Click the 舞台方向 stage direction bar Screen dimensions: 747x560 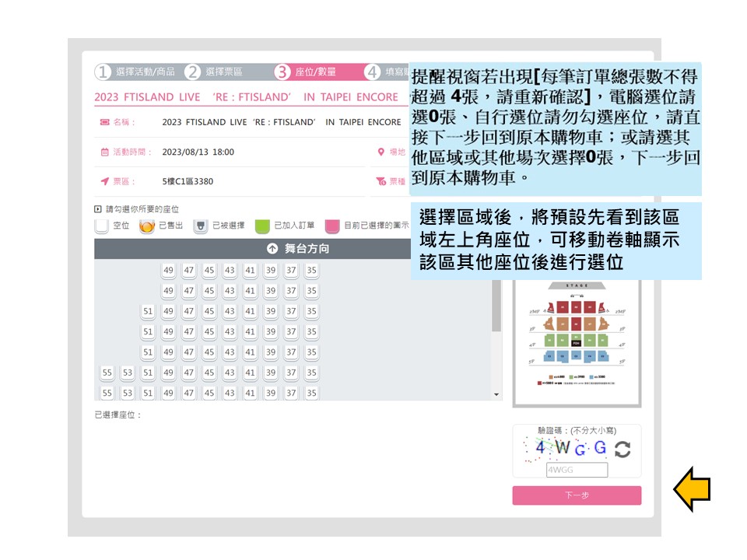pyautogui.click(x=252, y=249)
